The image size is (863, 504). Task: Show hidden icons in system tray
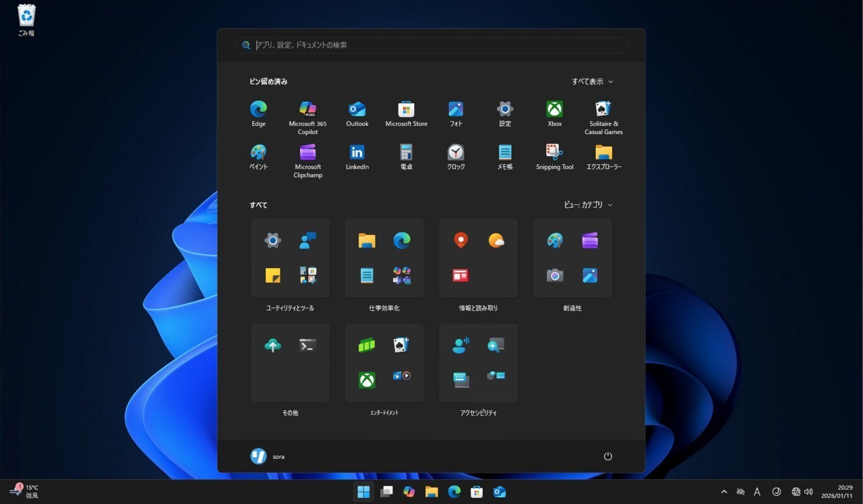[724, 492]
